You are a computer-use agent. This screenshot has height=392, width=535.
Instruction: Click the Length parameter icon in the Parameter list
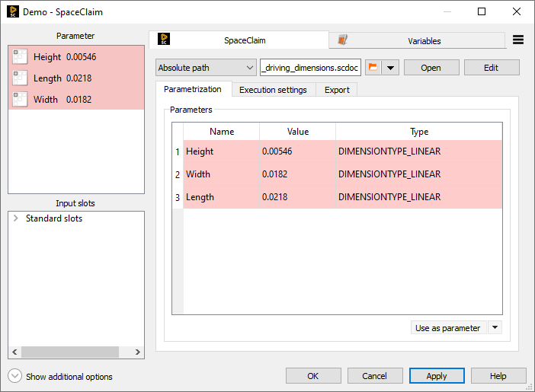click(20, 78)
